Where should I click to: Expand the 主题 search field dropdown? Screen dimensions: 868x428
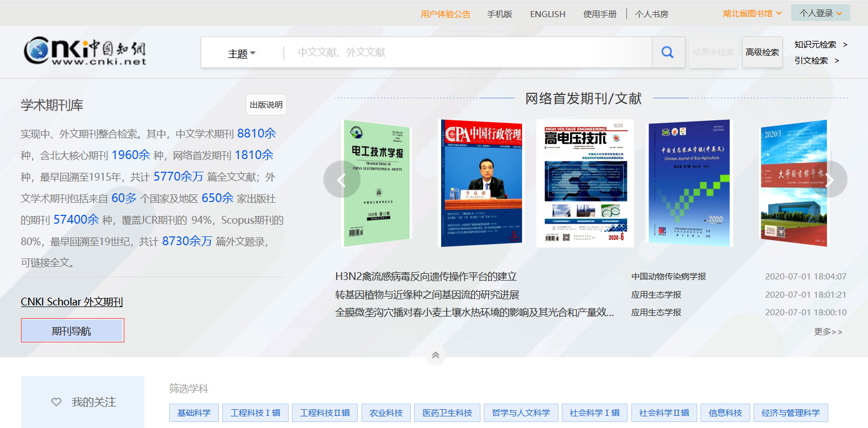point(242,54)
